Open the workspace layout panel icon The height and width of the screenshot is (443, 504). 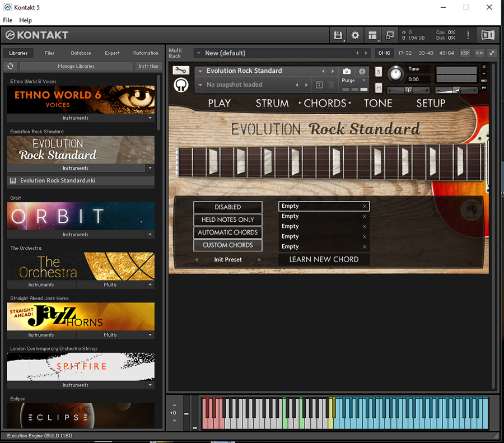(x=372, y=35)
